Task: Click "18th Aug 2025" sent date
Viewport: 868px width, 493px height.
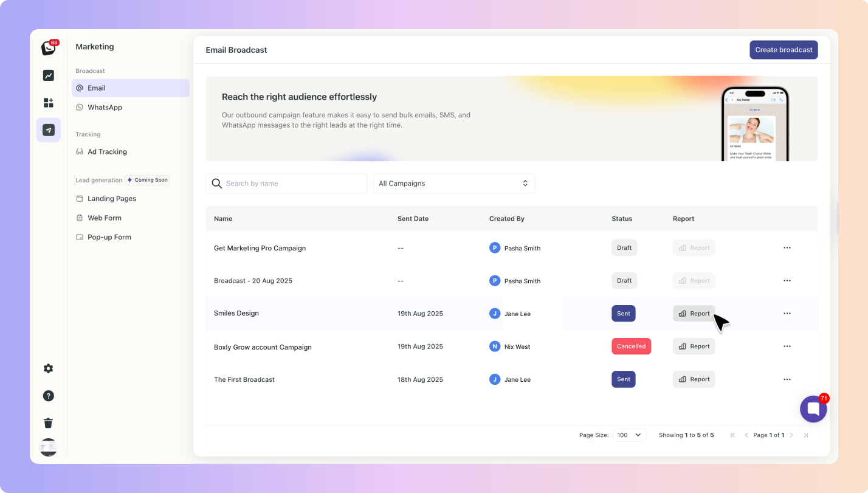Action: pyautogui.click(x=420, y=379)
